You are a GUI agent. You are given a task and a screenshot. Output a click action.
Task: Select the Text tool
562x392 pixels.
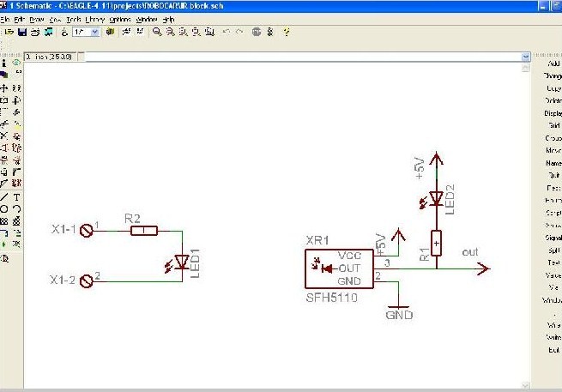click(17, 196)
